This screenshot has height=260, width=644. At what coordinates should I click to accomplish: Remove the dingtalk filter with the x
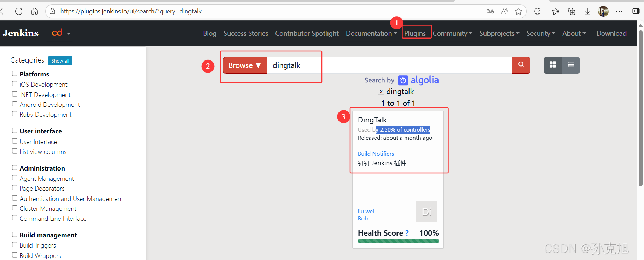click(381, 92)
